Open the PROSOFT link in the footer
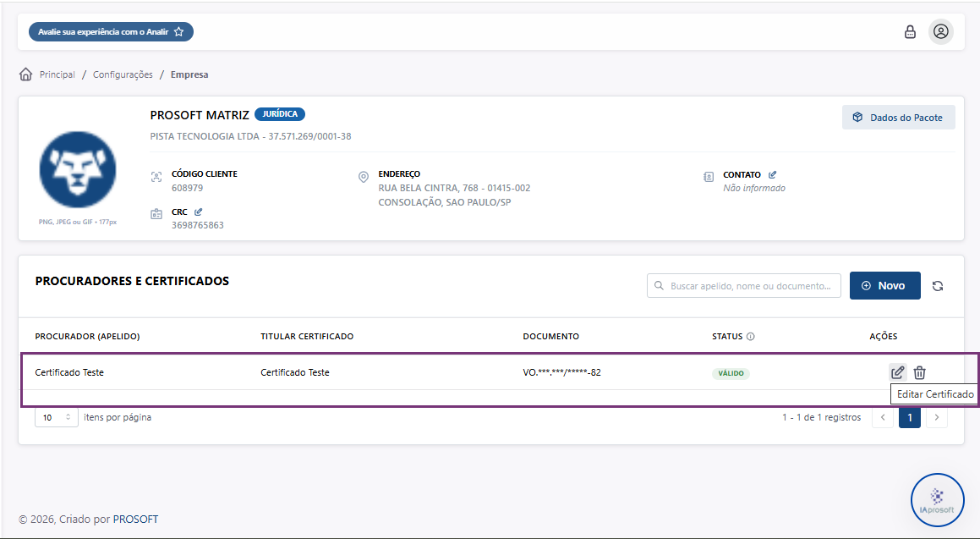The height and width of the screenshot is (539, 980). 135,519
